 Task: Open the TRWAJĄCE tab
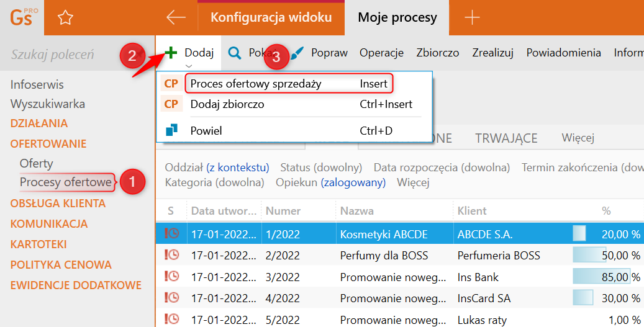point(506,138)
